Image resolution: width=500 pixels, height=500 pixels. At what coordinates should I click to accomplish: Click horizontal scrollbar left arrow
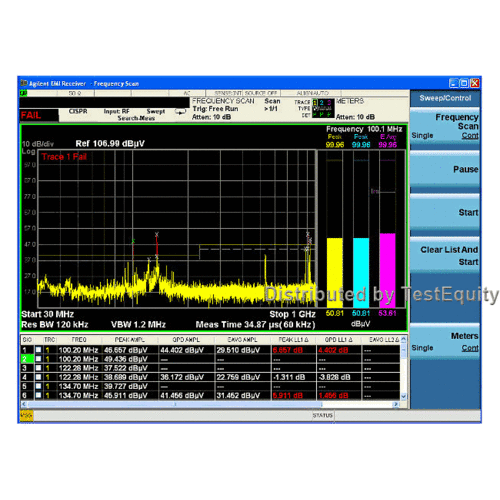24,404
